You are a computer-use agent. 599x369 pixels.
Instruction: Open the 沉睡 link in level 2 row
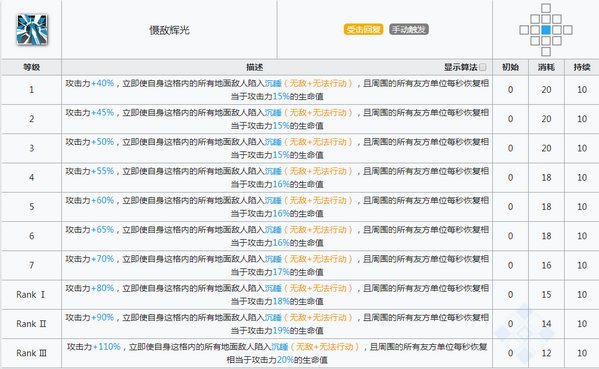273,113
